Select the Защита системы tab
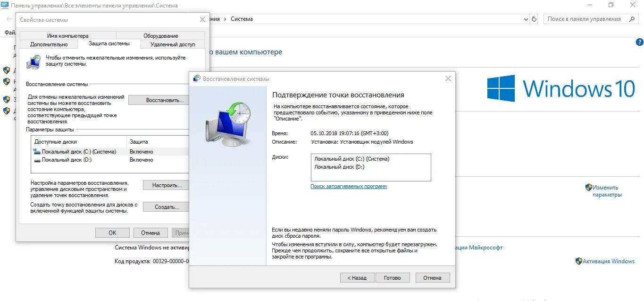The height and width of the screenshot is (301, 644). (109, 43)
